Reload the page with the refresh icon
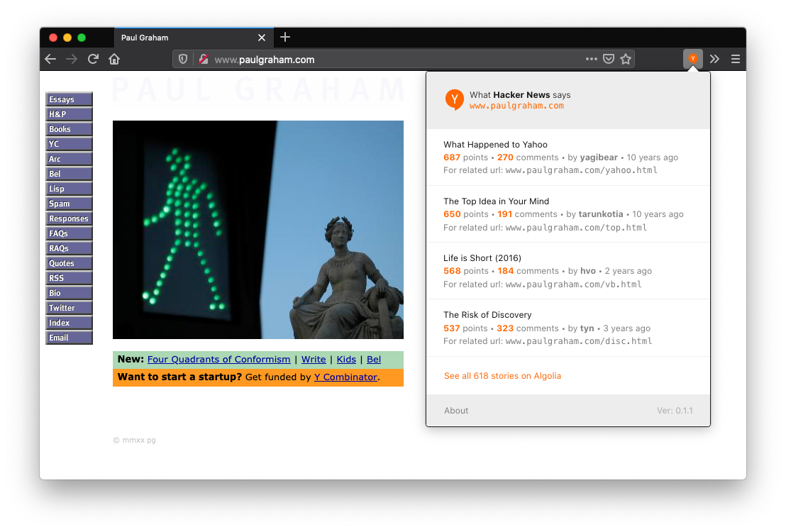The width and height of the screenshot is (786, 532). (93, 59)
